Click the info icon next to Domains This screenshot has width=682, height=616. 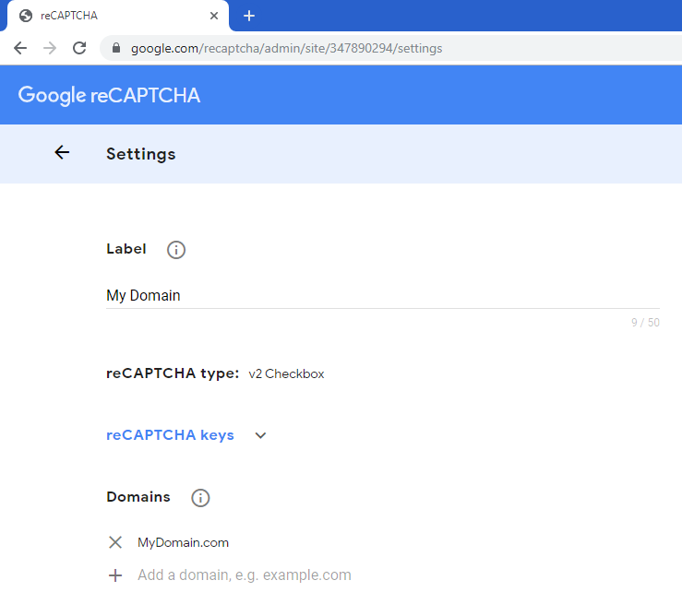point(200,498)
